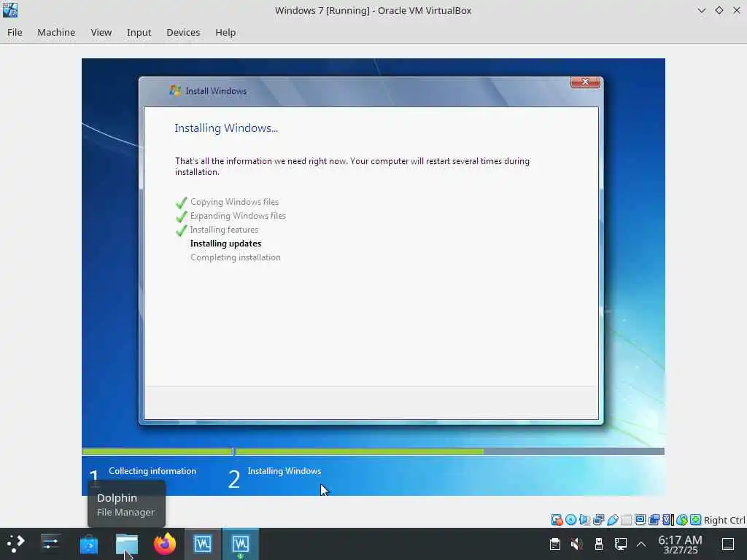Click the USB devices indicator icon

pyautogui.click(x=613, y=519)
